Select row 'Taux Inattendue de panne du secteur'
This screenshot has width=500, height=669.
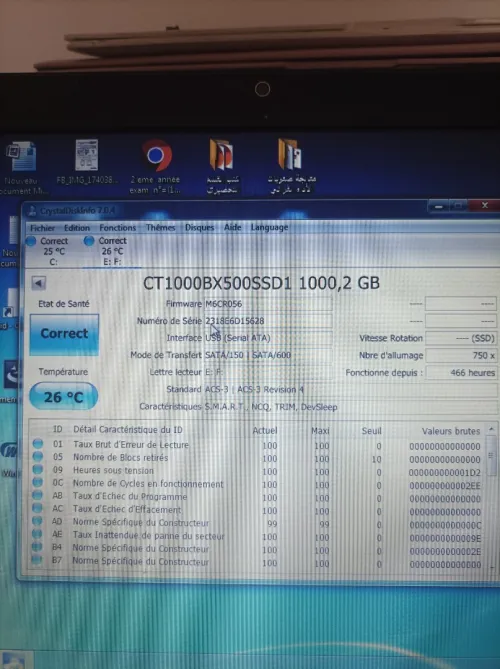click(x=258, y=536)
